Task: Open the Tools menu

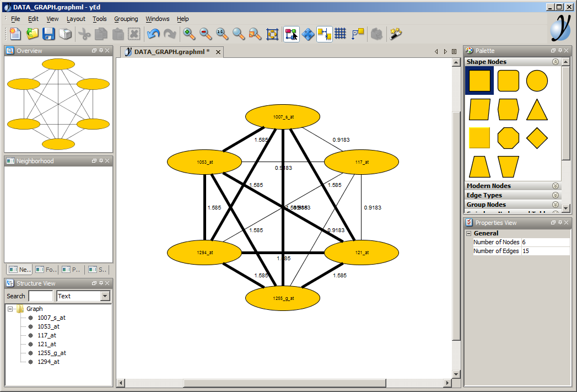Action: click(x=99, y=19)
